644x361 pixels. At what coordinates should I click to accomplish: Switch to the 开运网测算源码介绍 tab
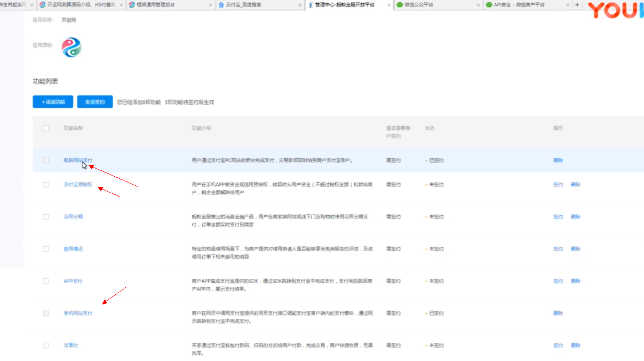[82, 5]
